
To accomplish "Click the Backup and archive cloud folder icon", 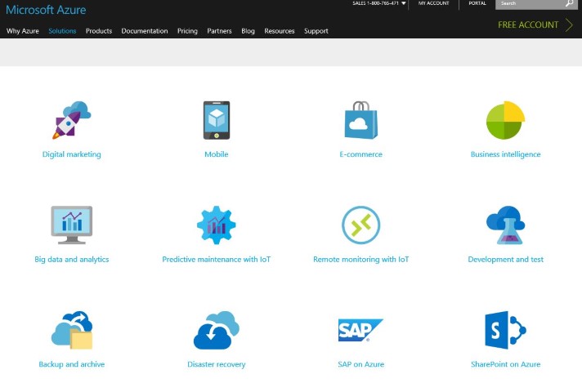I will (x=72, y=330).
